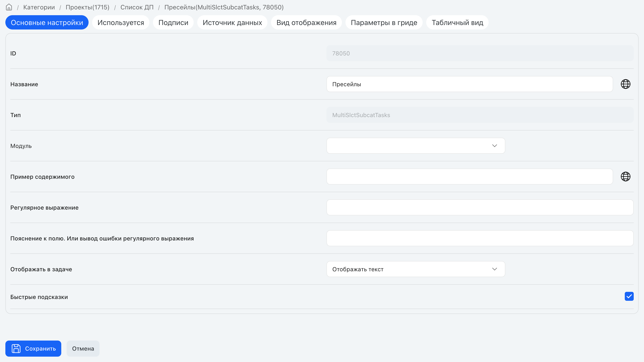644x362 pixels.
Task: Click the Быстрые подсказки label
Action: (x=39, y=297)
